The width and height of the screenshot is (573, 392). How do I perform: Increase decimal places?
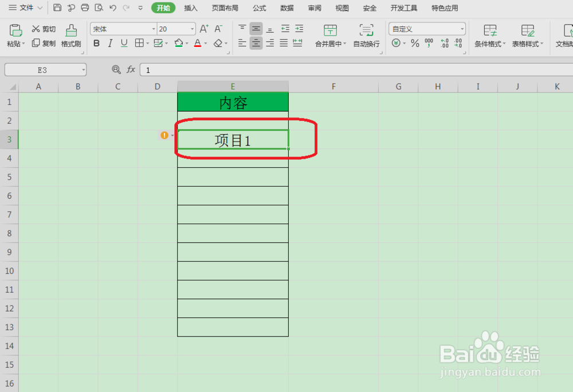(x=445, y=43)
